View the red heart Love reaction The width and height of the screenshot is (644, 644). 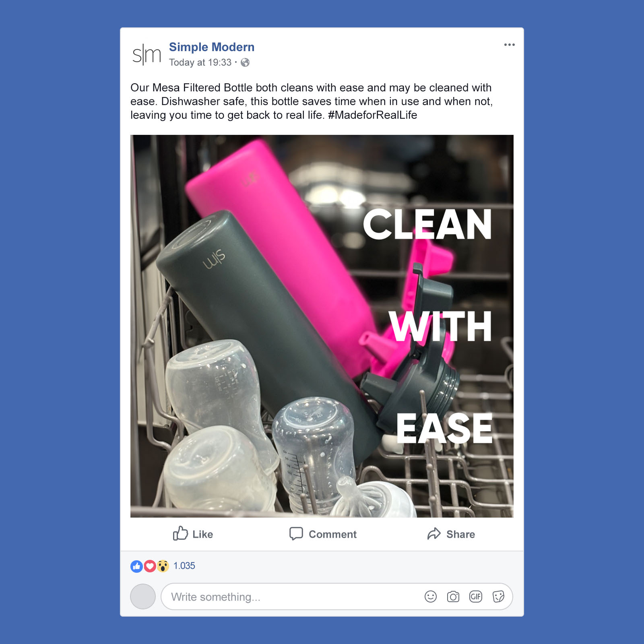point(150,566)
